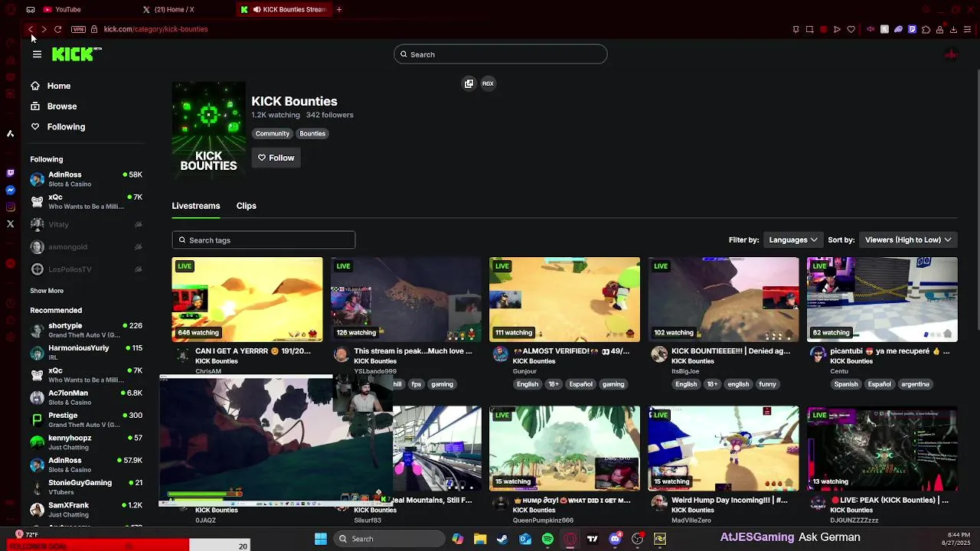Click the funny tag under ItsBigJoe stream
Viewport: 980px width, 551px height.
767,384
